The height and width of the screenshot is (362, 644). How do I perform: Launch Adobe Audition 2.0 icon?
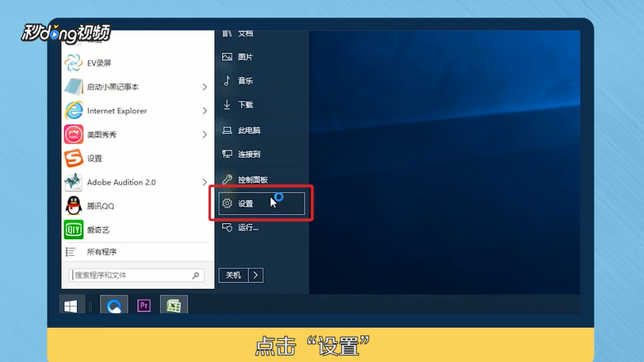[74, 182]
